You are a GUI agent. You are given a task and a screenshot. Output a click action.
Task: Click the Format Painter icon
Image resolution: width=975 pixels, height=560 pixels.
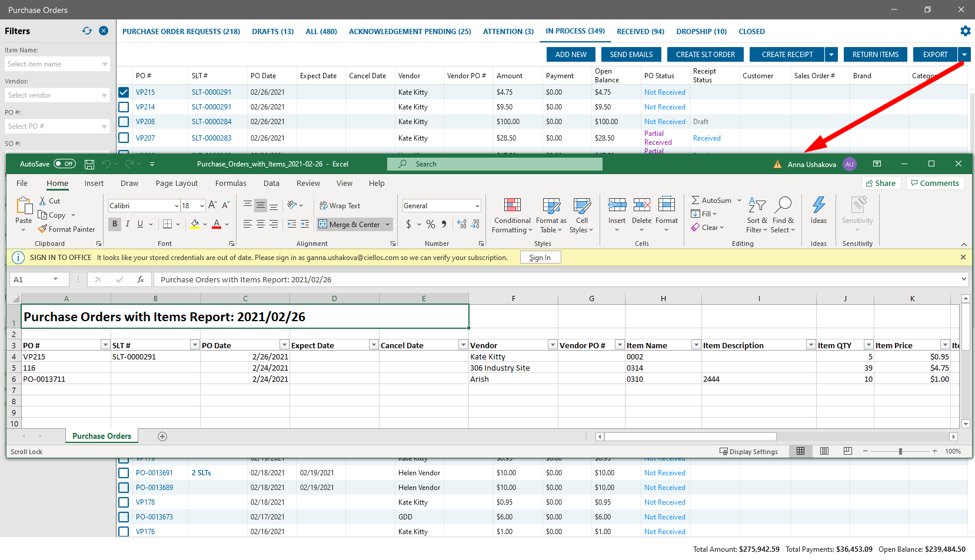tap(42, 229)
